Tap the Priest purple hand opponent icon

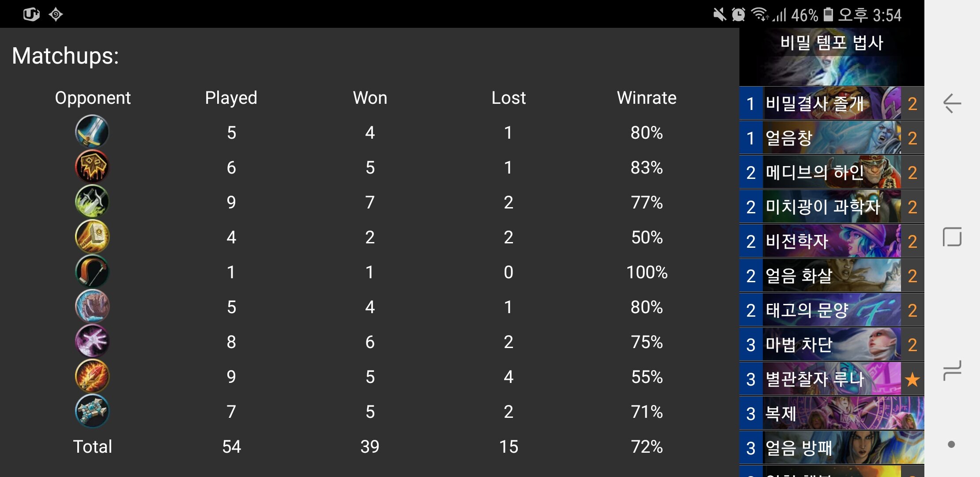[92, 341]
